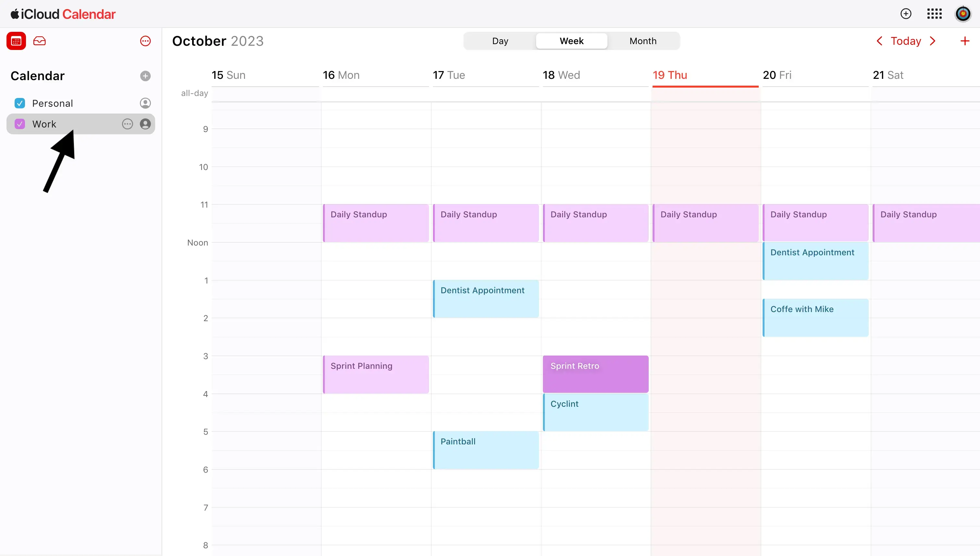Image resolution: width=980 pixels, height=556 pixels.
Task: Switch to Day view
Action: point(499,41)
